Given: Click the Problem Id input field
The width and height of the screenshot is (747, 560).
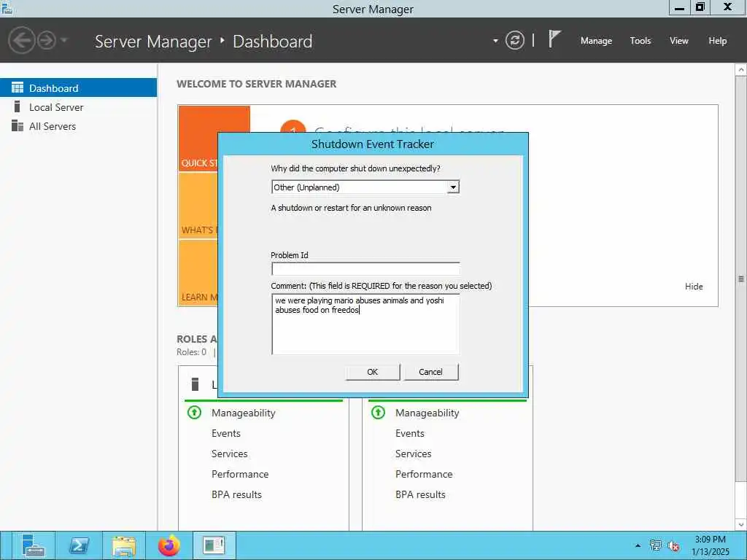Looking at the screenshot, I should (365, 269).
